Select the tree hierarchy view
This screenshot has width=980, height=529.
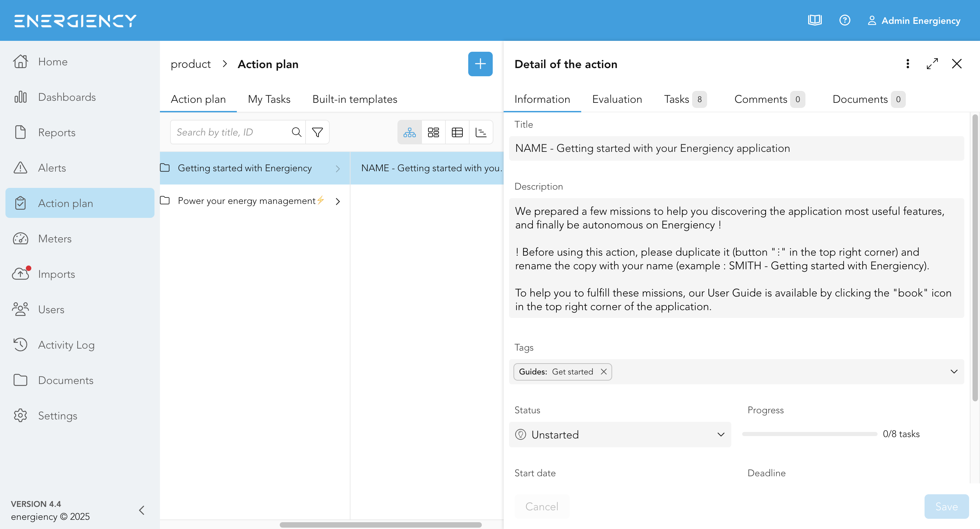click(x=409, y=132)
